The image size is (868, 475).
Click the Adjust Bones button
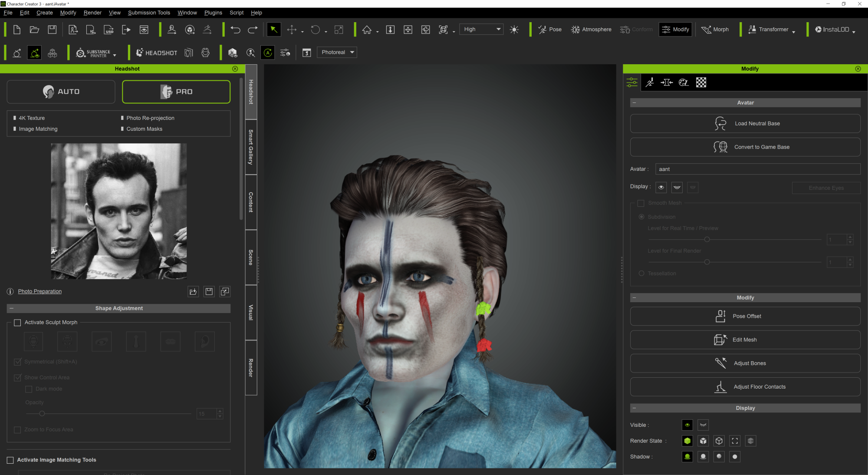[x=745, y=363]
